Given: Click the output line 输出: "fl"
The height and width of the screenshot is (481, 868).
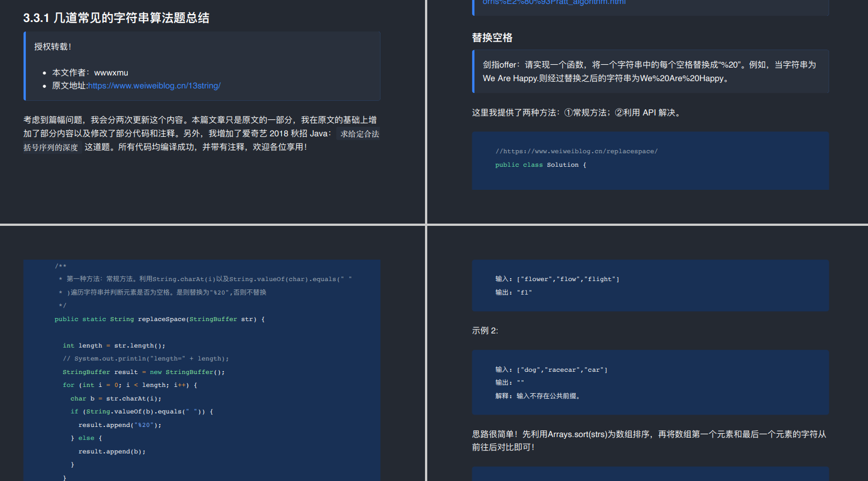Looking at the screenshot, I should (x=513, y=292).
